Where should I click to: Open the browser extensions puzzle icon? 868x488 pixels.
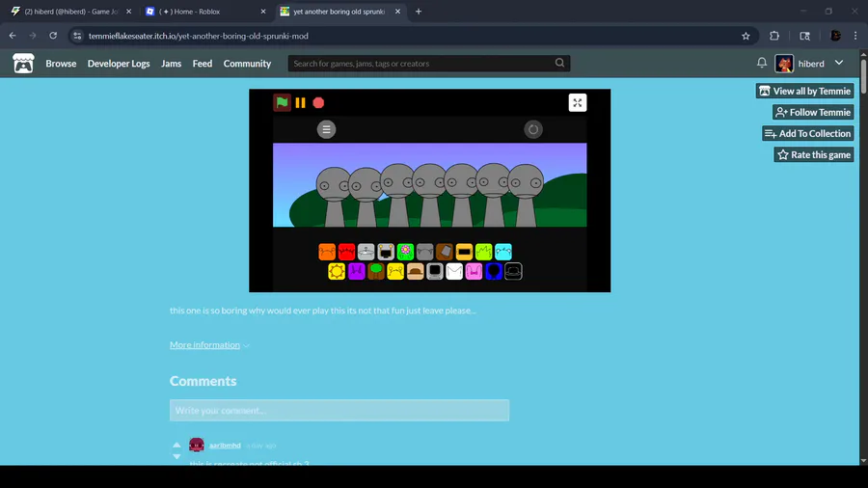pos(774,36)
